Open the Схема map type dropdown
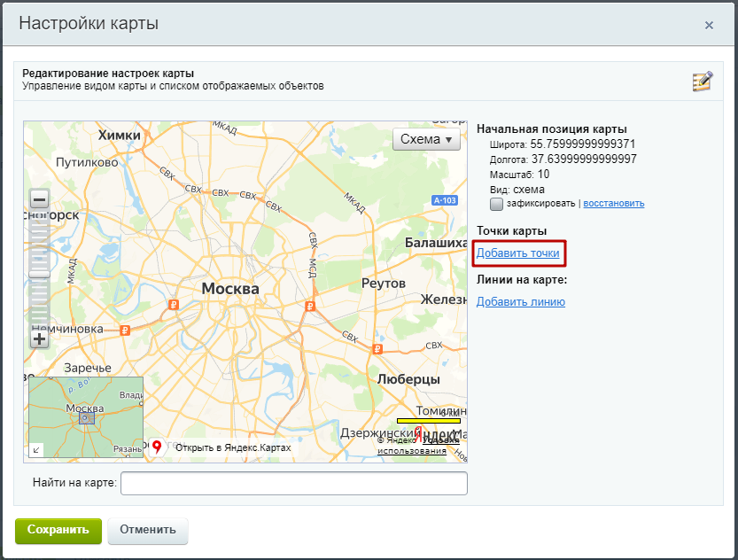Screen dimensions: 738x560 pyautogui.click(x=426, y=139)
